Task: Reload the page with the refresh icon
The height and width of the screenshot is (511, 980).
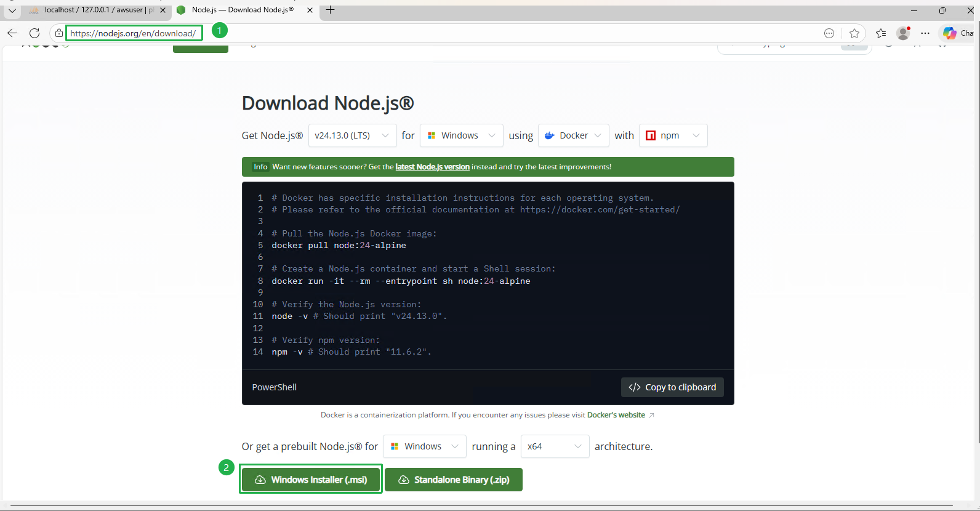Action: (x=34, y=33)
